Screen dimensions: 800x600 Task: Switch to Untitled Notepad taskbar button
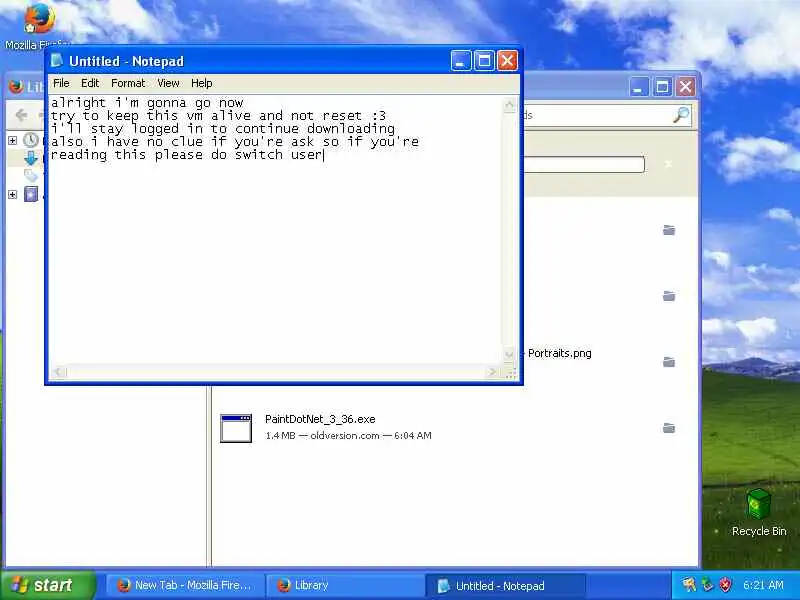[505, 586]
